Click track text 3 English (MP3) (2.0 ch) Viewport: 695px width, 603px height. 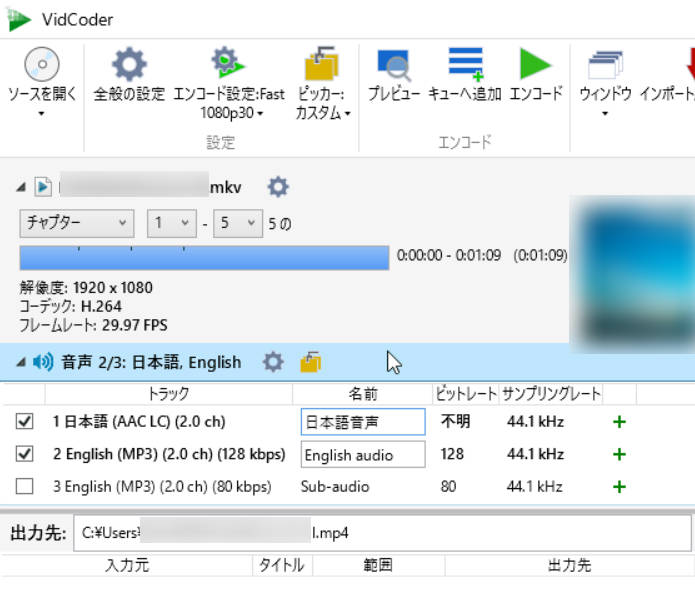click(162, 487)
